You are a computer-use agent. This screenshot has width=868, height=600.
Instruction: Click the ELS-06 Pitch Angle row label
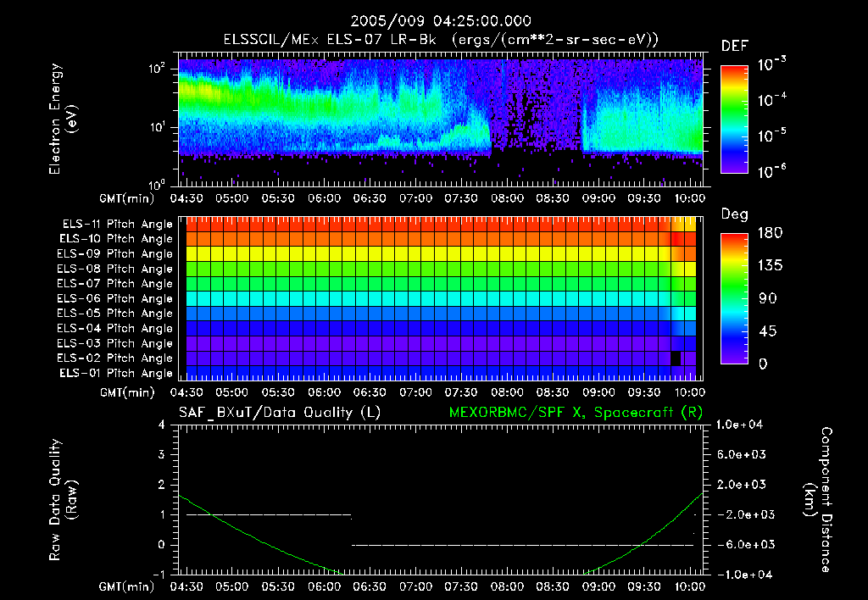point(114,298)
